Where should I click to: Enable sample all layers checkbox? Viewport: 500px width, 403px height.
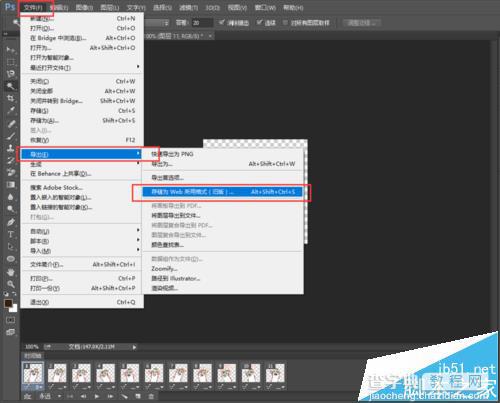tap(285, 22)
